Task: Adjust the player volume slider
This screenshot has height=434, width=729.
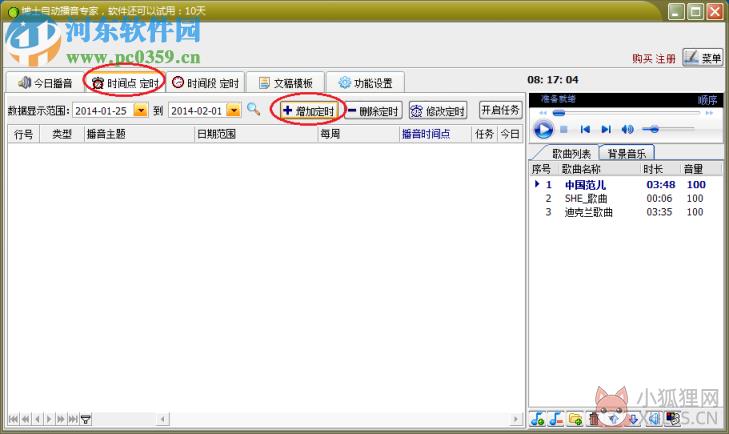Action: click(x=668, y=129)
